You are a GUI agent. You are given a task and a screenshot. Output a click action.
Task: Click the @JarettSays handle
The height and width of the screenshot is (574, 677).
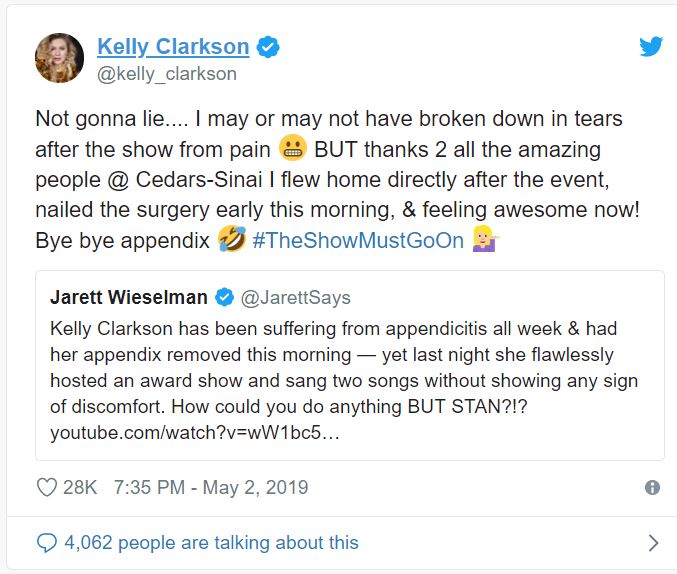click(x=296, y=297)
